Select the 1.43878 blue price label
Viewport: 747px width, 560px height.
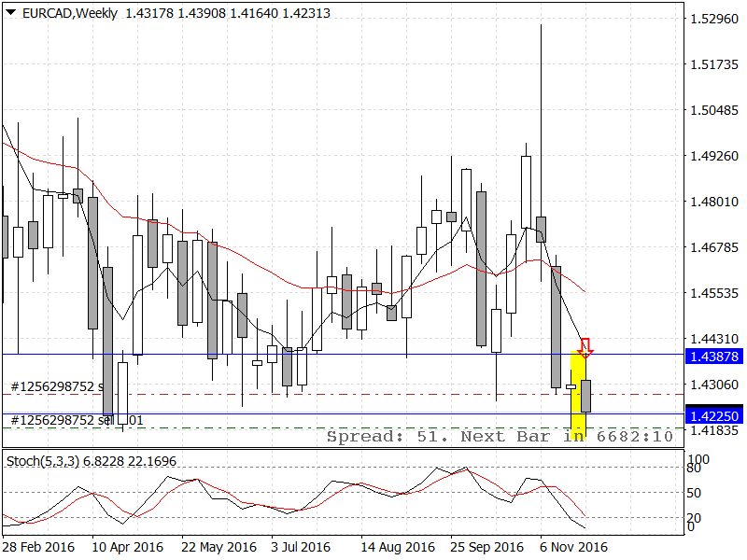[x=714, y=357]
